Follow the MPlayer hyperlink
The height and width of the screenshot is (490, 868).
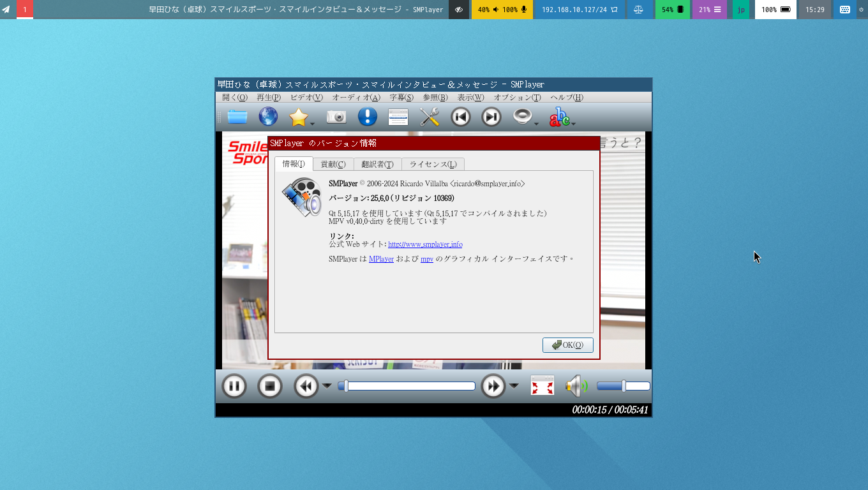pos(381,259)
